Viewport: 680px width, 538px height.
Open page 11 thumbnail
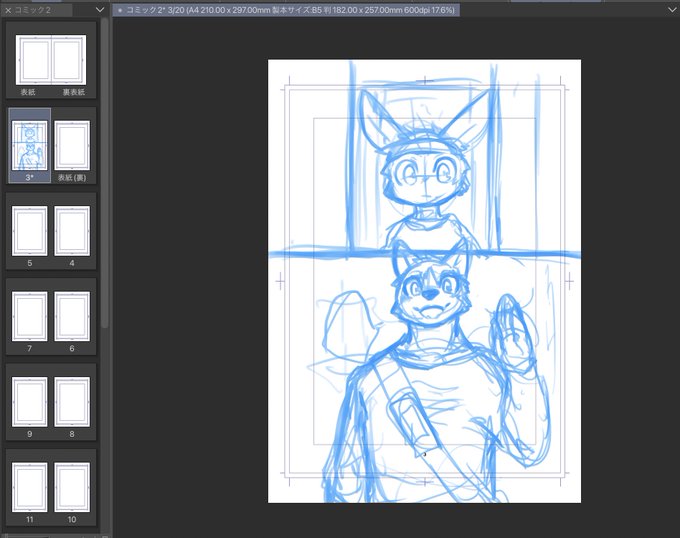(x=29, y=487)
